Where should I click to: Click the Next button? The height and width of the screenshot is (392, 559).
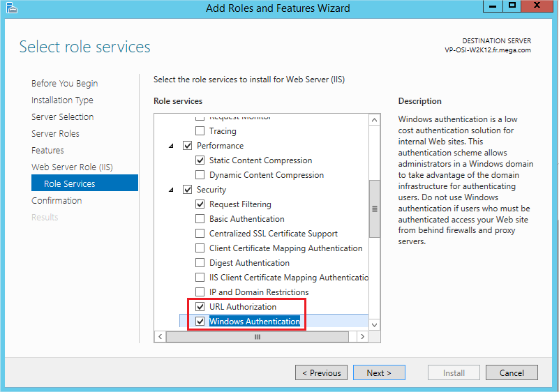point(379,373)
